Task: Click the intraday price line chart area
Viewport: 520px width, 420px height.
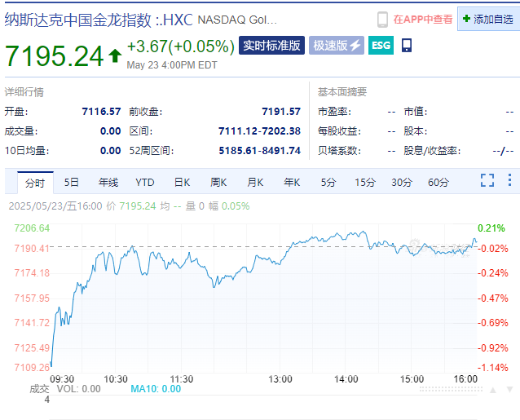Action: click(263, 298)
